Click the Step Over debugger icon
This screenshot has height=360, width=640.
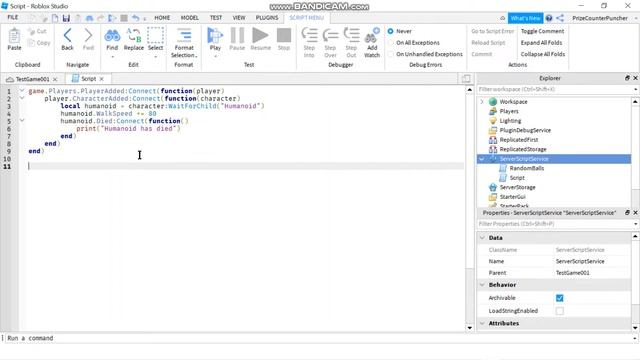[330, 36]
